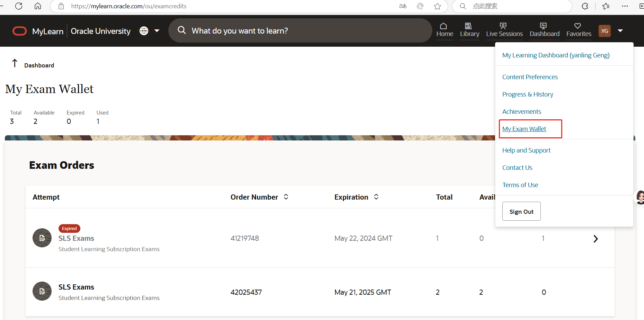644x320 pixels.
Task: Click the Attempt column header
Action: coord(46,197)
